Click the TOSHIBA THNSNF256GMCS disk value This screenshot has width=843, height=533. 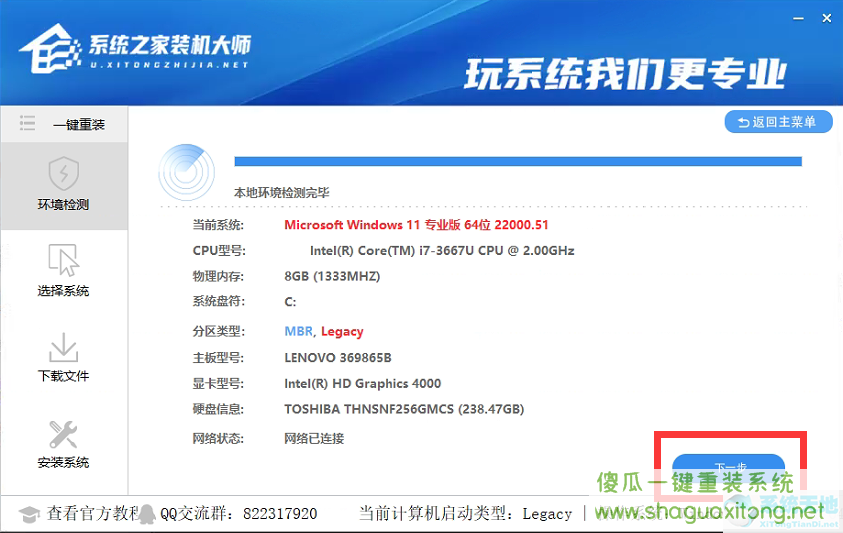coord(404,409)
